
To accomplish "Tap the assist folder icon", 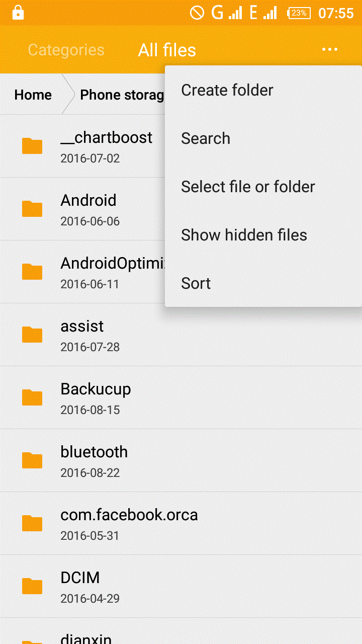I will [x=32, y=335].
